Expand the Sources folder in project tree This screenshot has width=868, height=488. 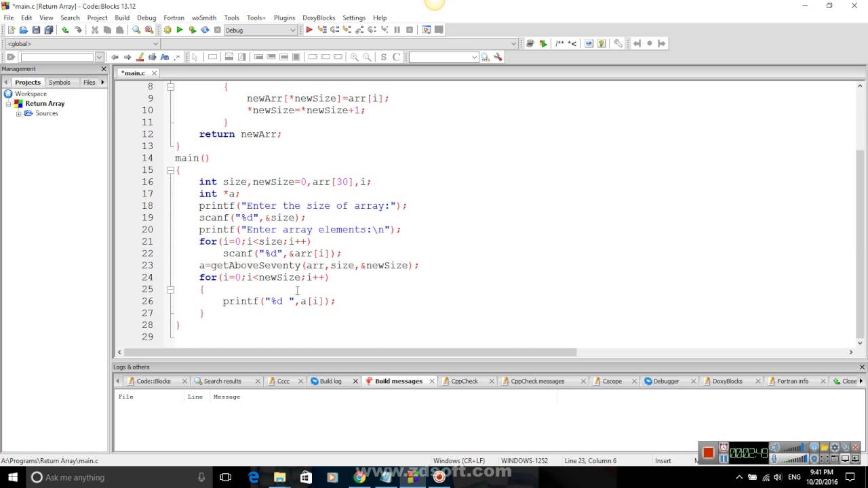click(19, 113)
